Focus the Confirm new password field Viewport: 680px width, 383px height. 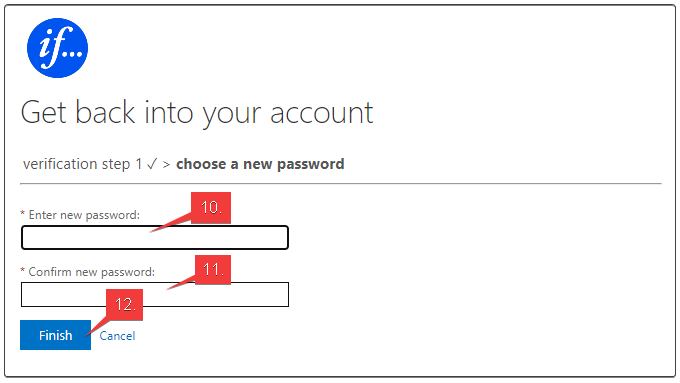pos(155,295)
